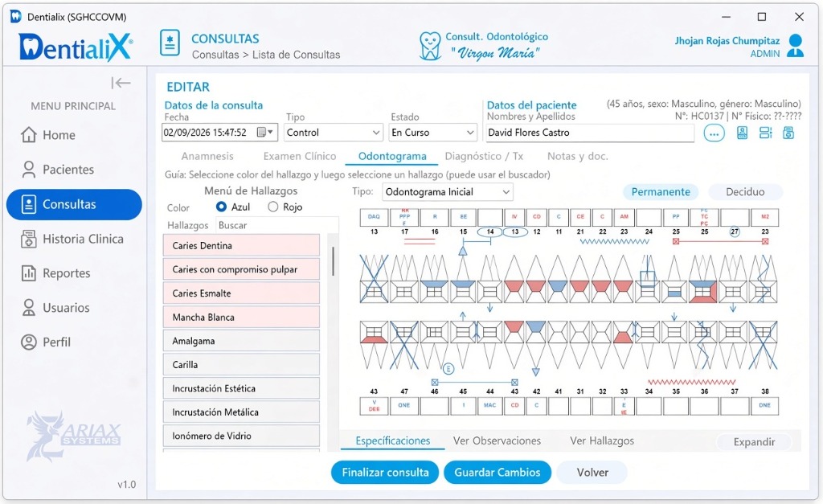Choose Incrustación Estética finding
Image resolution: width=823 pixels, height=504 pixels.
click(x=241, y=388)
